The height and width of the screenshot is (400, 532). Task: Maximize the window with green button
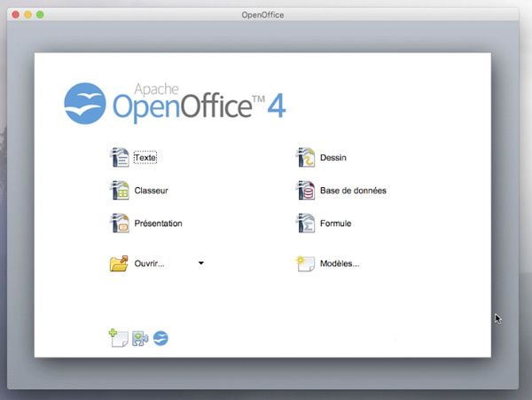[40, 14]
